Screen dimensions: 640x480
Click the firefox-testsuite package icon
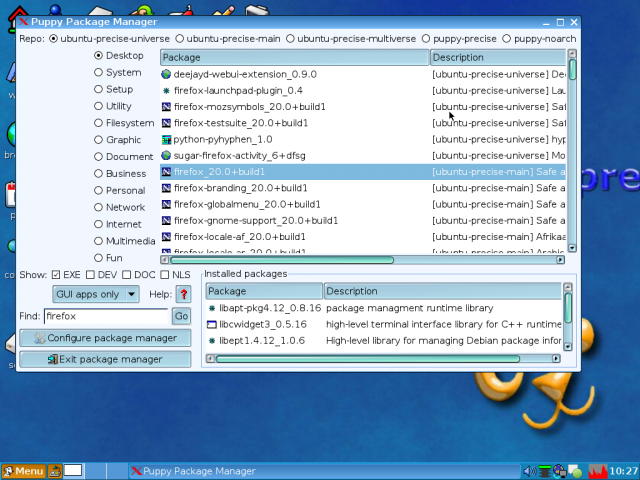166,123
